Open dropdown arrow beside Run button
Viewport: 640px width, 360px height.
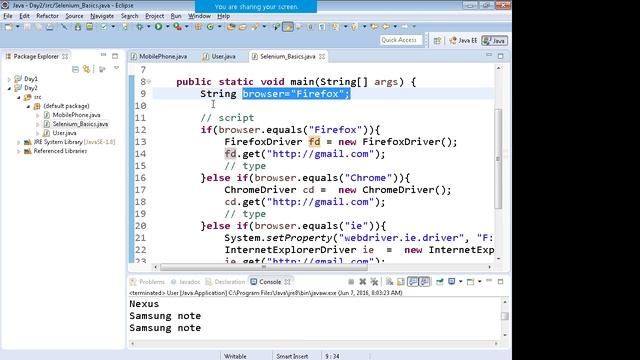167,27
